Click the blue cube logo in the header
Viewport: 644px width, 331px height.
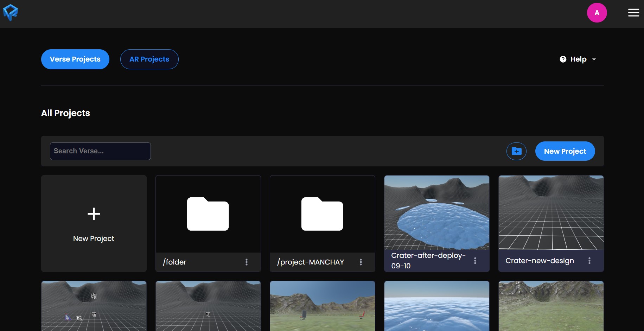[x=11, y=13]
